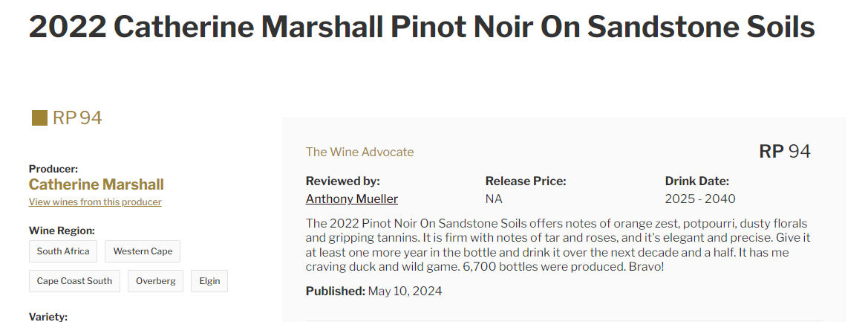Click the Variety section label
This screenshot has height=322, width=868.
[48, 317]
